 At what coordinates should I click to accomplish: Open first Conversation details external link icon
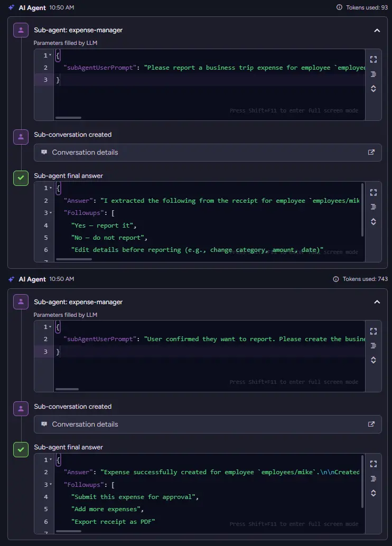tap(371, 152)
